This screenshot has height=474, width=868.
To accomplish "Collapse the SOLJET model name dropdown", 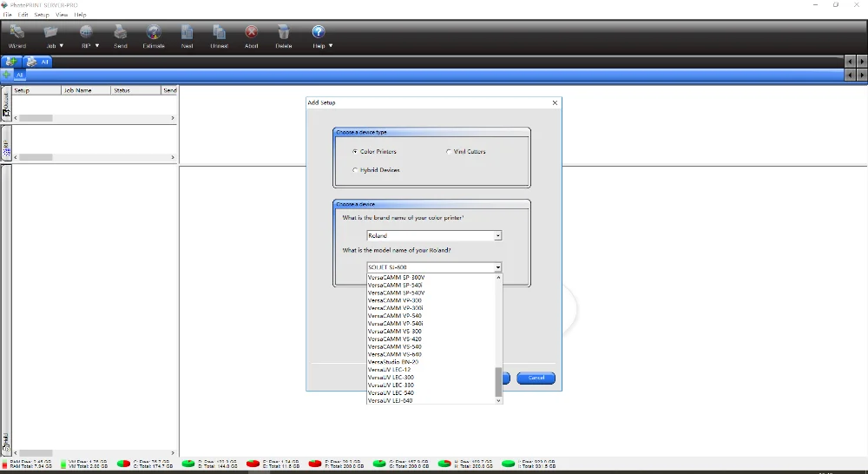I will click(497, 267).
